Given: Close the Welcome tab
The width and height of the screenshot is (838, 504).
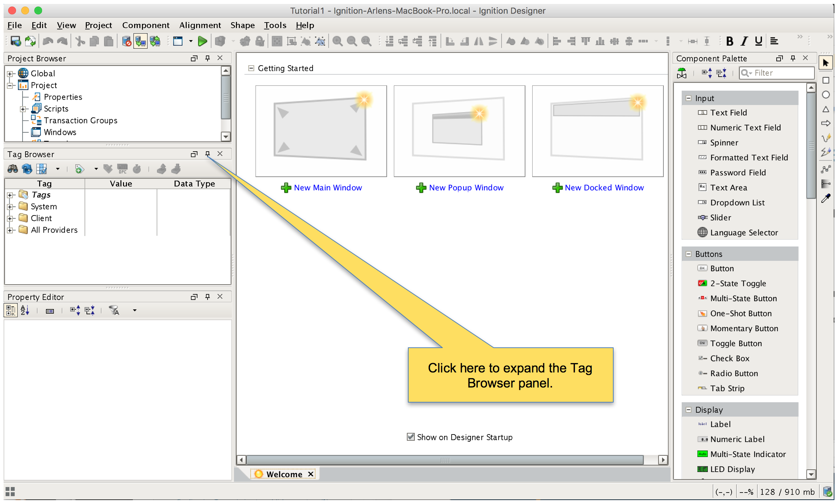Looking at the screenshot, I should (x=310, y=474).
